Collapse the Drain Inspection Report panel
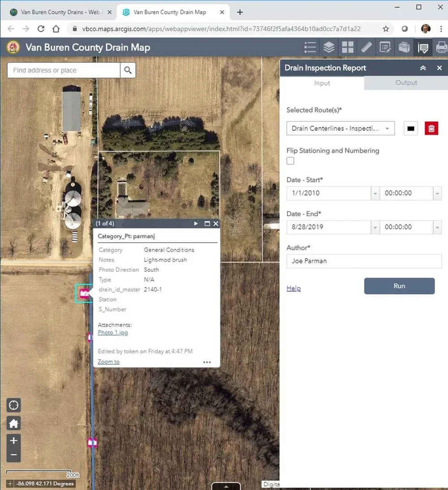Viewport: 448px width, 490px height. pos(423,68)
